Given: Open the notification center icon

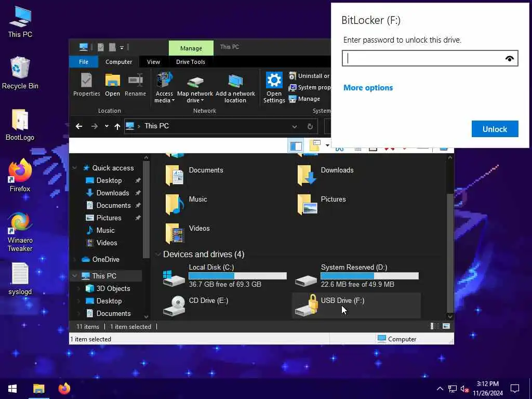Looking at the screenshot, I should 515,389.
